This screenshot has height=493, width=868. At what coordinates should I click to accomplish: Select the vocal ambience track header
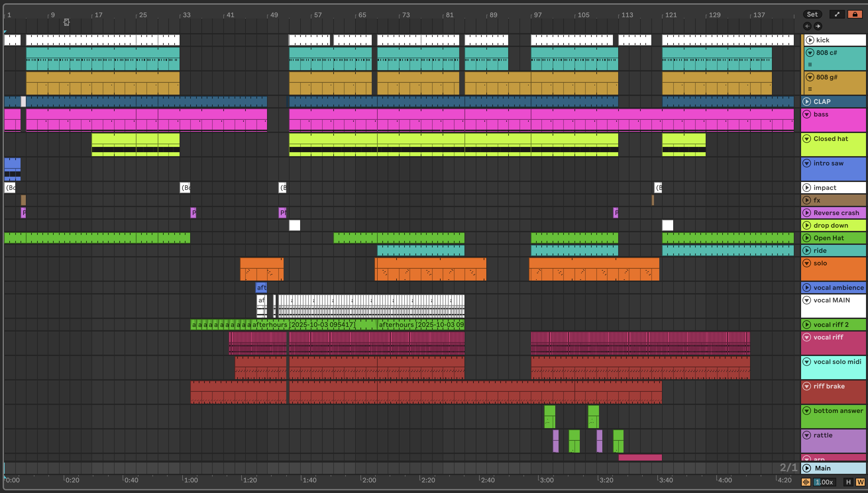pyautogui.click(x=838, y=288)
